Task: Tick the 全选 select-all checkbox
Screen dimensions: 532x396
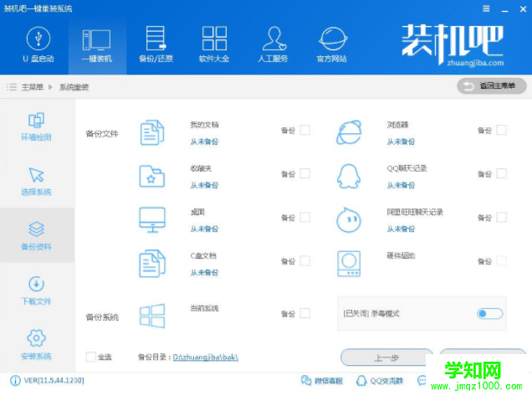Action: (90, 357)
